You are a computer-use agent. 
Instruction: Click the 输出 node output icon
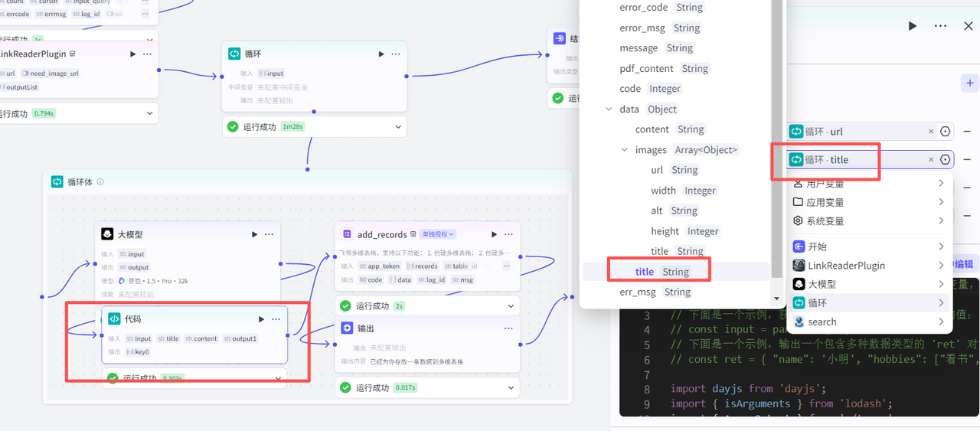coord(347,328)
